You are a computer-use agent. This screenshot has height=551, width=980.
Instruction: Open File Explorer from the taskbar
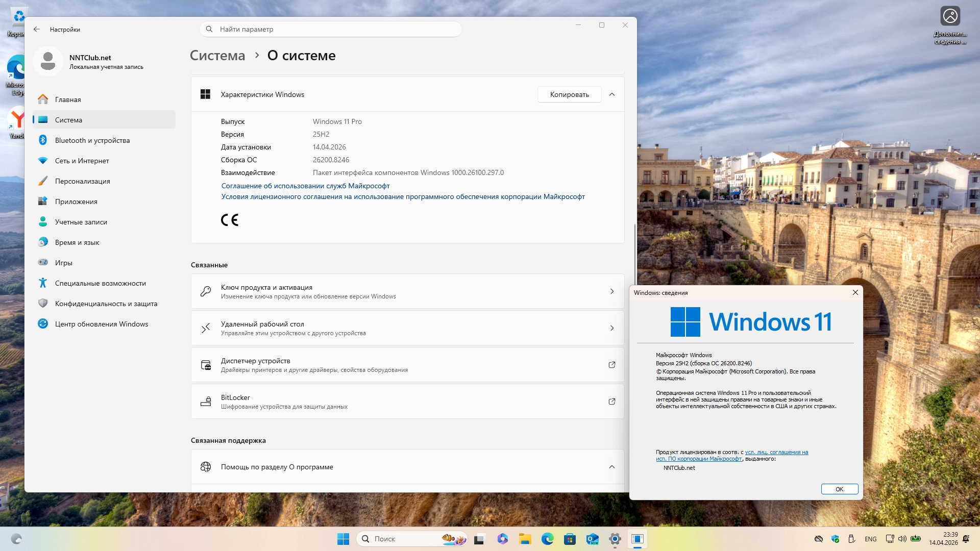click(525, 539)
